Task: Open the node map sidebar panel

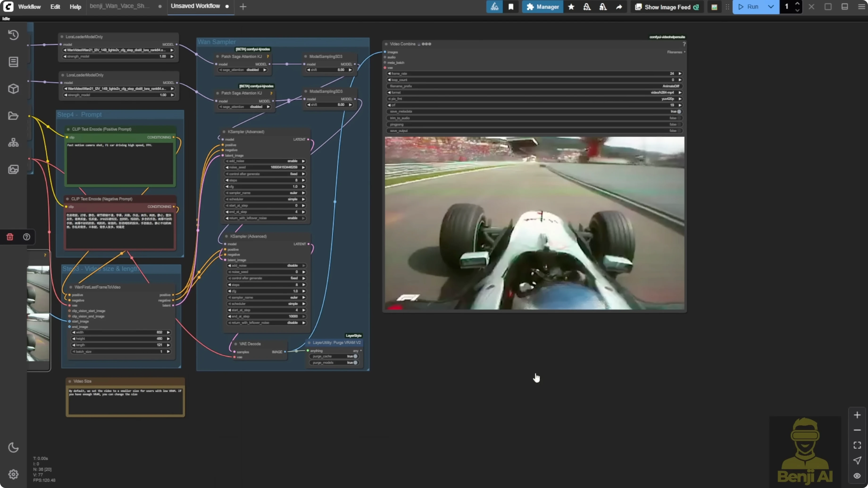Action: (x=13, y=142)
